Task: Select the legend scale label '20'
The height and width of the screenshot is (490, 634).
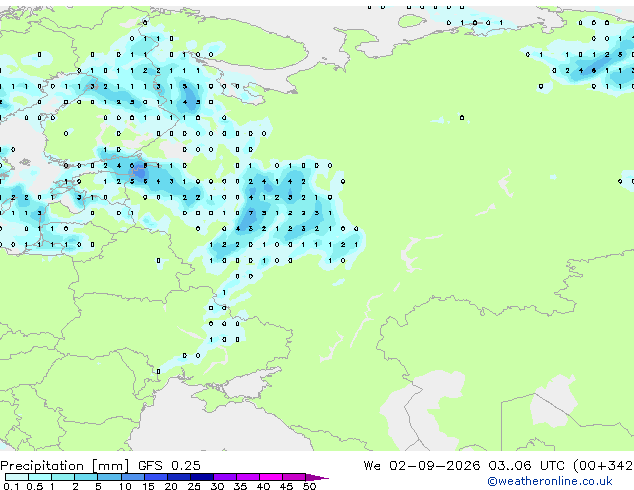Action: (x=171, y=486)
